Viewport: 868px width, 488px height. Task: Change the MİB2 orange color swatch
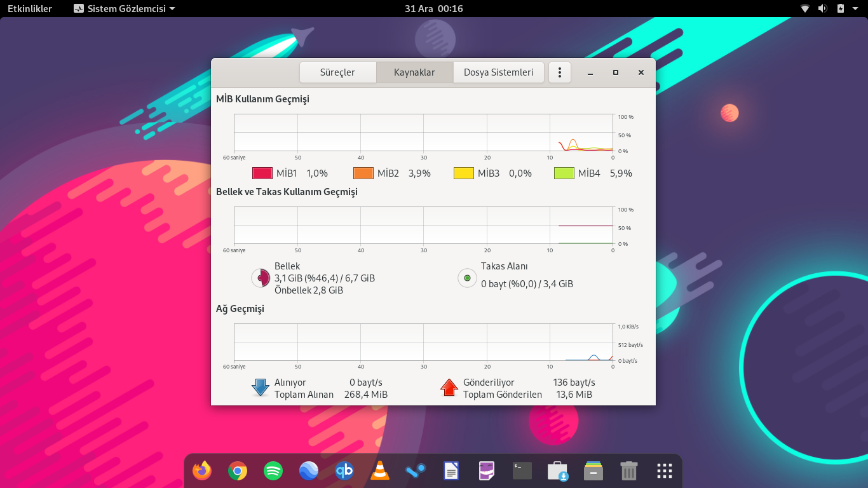click(x=363, y=173)
